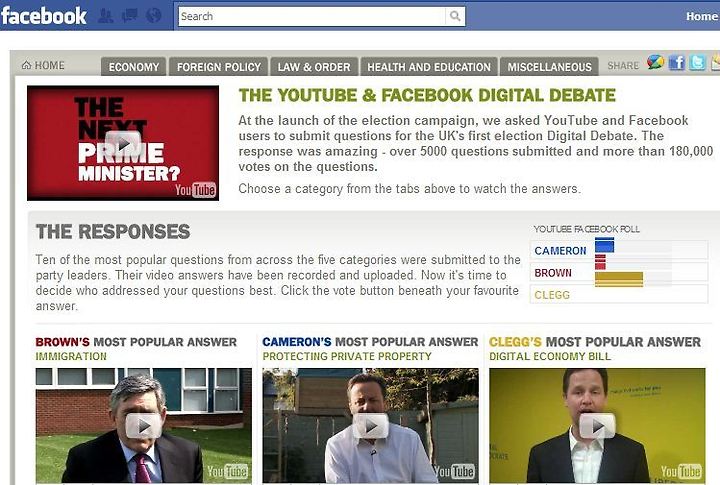The image size is (720, 485).
Task: Share via Google Buzz icon
Action: tap(655, 62)
